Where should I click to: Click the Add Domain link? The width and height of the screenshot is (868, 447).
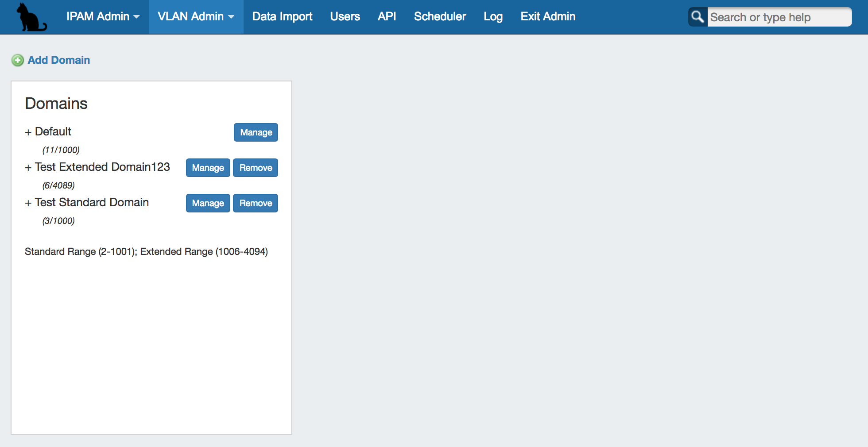59,60
